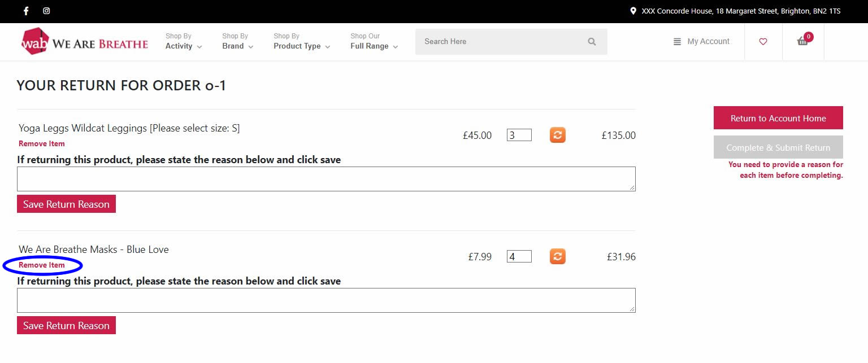The height and width of the screenshot is (363, 868).
Task: Open the wishlist heart icon
Action: 763,42
